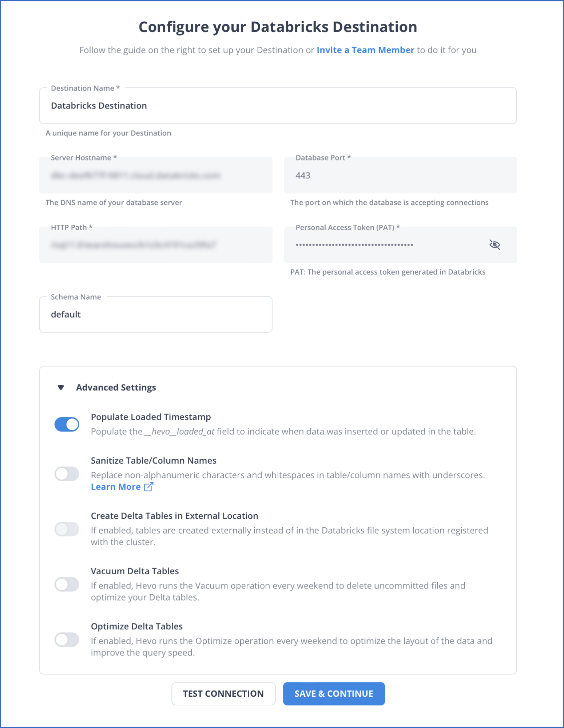Viewport: 564px width, 728px height.
Task: Click 'Populate Loaded Timestamp' label
Action: pos(151,417)
